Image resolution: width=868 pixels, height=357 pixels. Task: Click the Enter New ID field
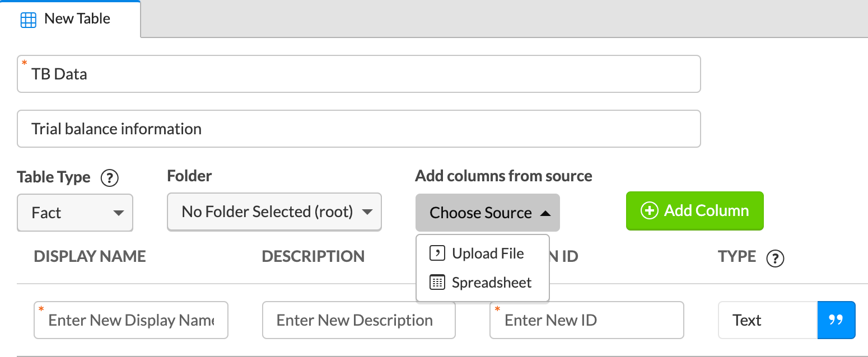click(586, 320)
